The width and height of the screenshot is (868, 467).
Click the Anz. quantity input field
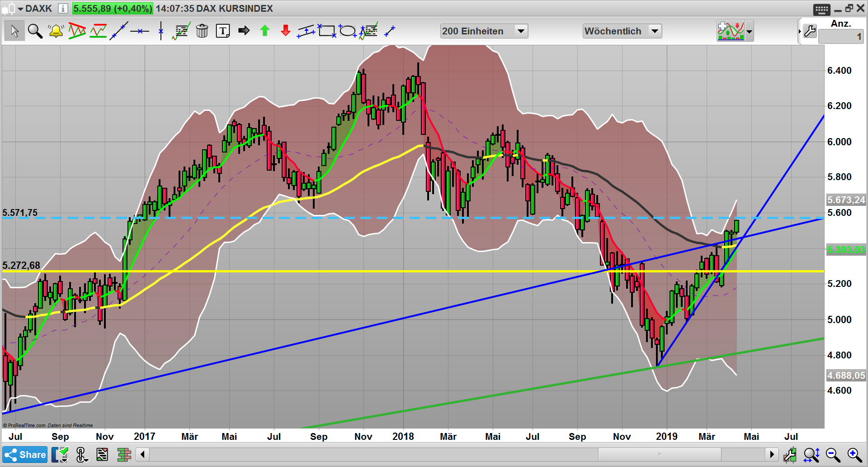(x=841, y=37)
